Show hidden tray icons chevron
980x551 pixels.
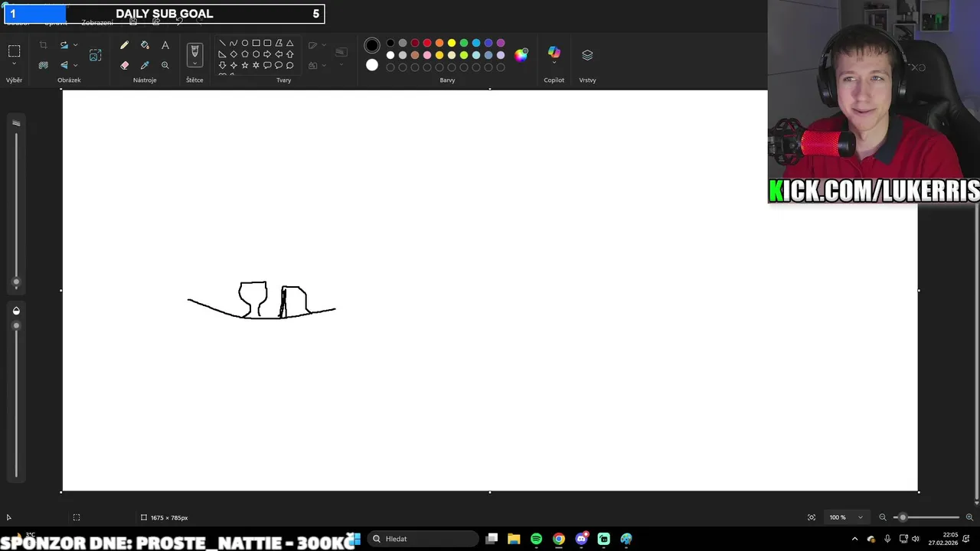point(854,539)
